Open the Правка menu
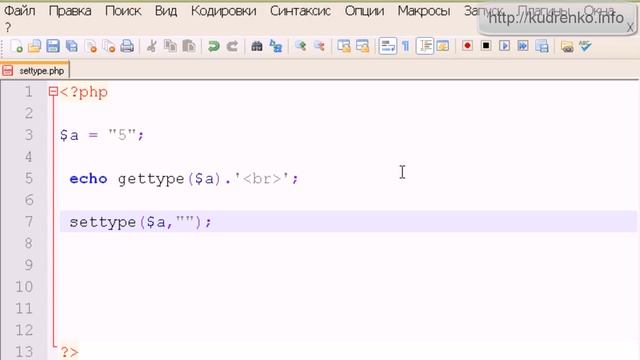 pos(70,11)
